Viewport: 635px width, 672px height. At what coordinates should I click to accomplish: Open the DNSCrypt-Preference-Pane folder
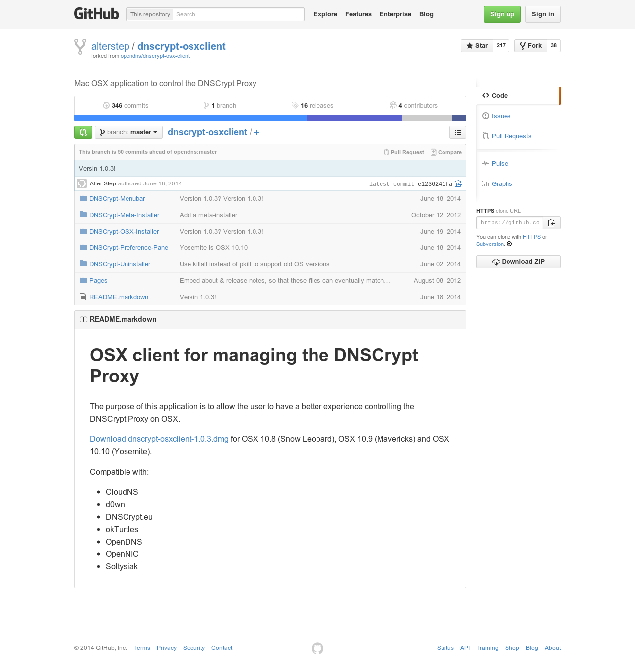click(x=128, y=248)
